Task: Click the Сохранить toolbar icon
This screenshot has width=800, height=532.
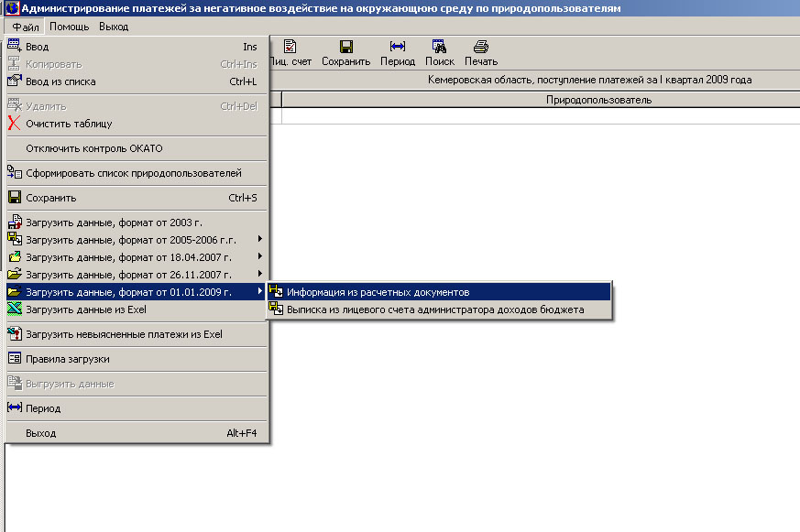Action: click(x=345, y=47)
